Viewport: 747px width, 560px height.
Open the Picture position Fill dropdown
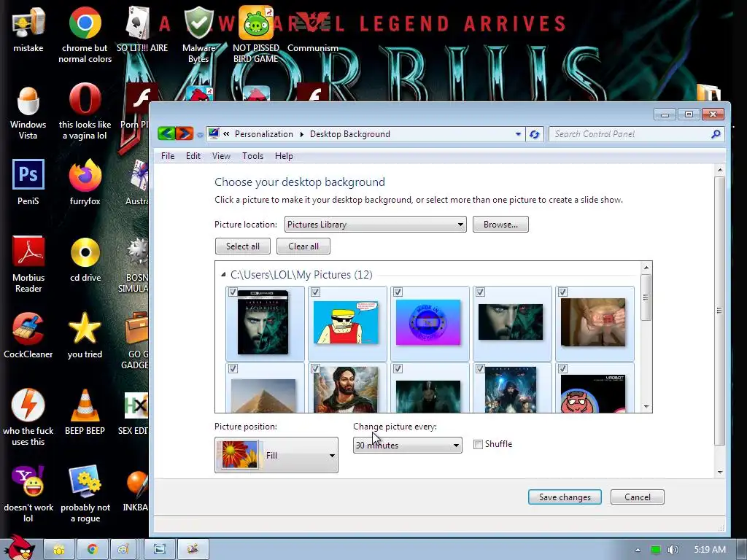(x=276, y=455)
